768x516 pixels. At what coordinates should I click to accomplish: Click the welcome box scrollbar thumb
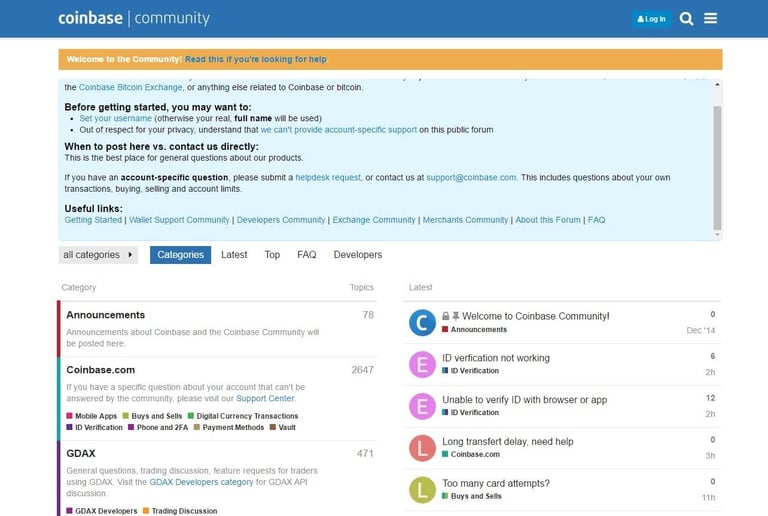coord(717,167)
